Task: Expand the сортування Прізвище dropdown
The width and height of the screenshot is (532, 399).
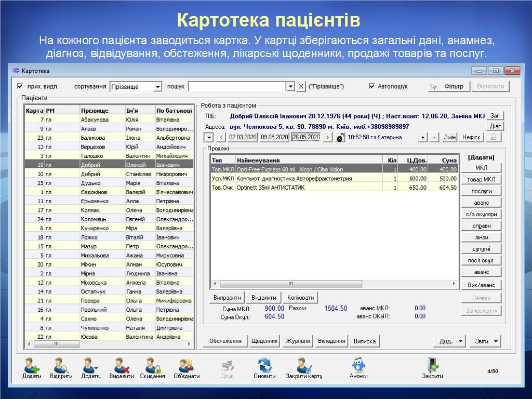Action: (158, 87)
